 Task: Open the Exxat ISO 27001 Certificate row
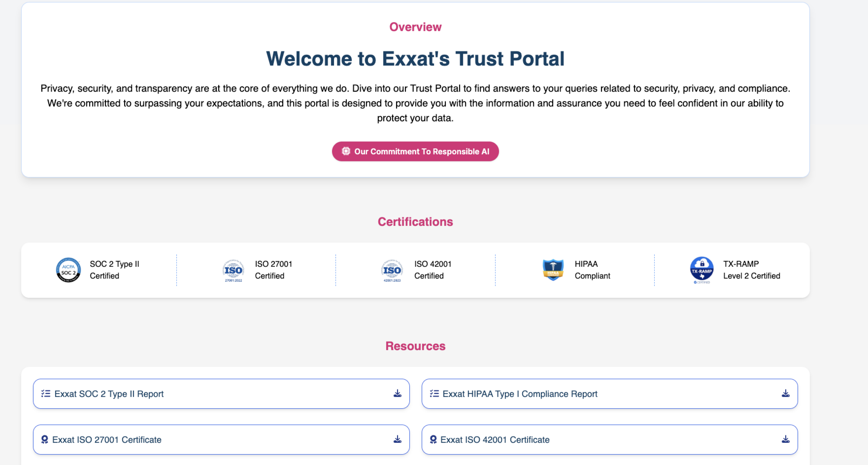pos(107,440)
